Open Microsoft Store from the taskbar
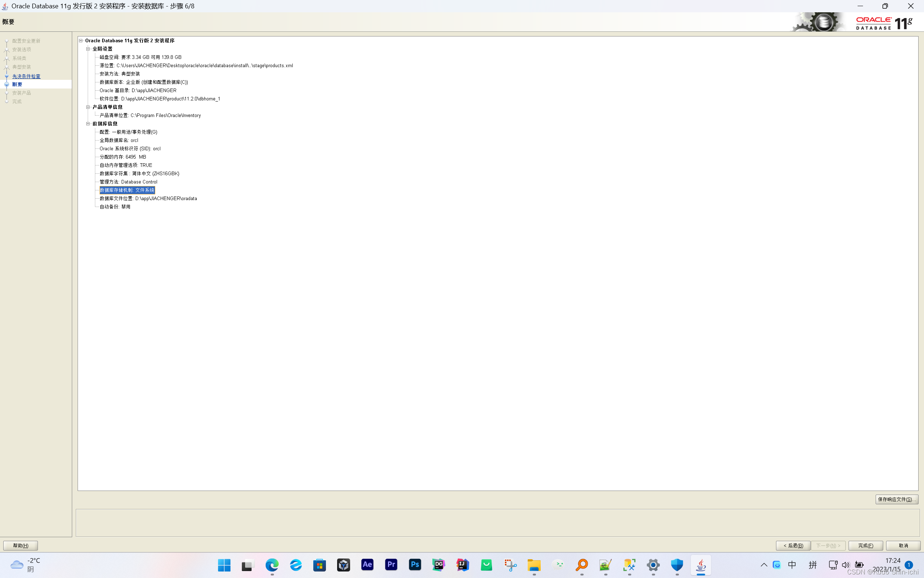924x578 pixels. [x=319, y=565]
